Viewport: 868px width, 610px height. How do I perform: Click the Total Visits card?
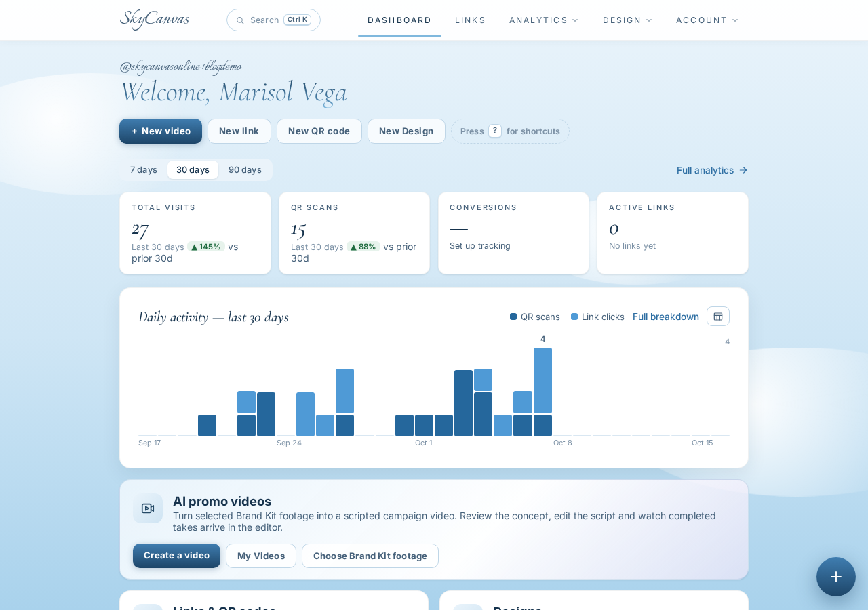pyautogui.click(x=195, y=233)
